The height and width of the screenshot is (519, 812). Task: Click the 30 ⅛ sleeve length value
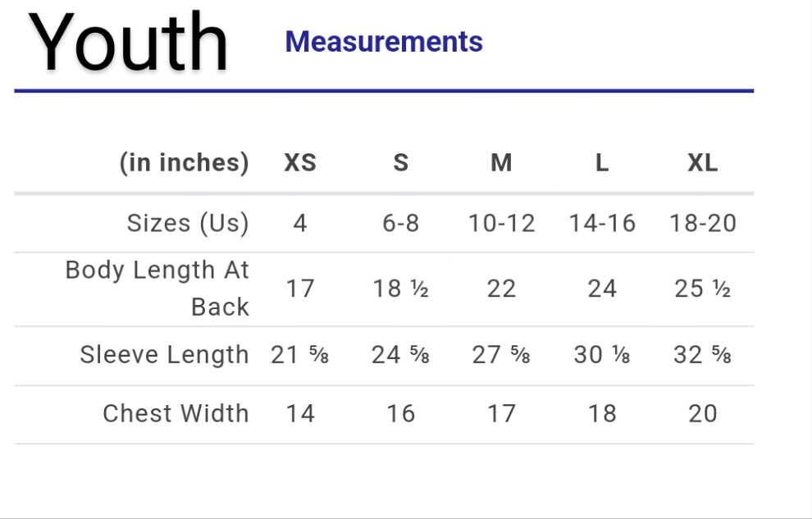602,355
